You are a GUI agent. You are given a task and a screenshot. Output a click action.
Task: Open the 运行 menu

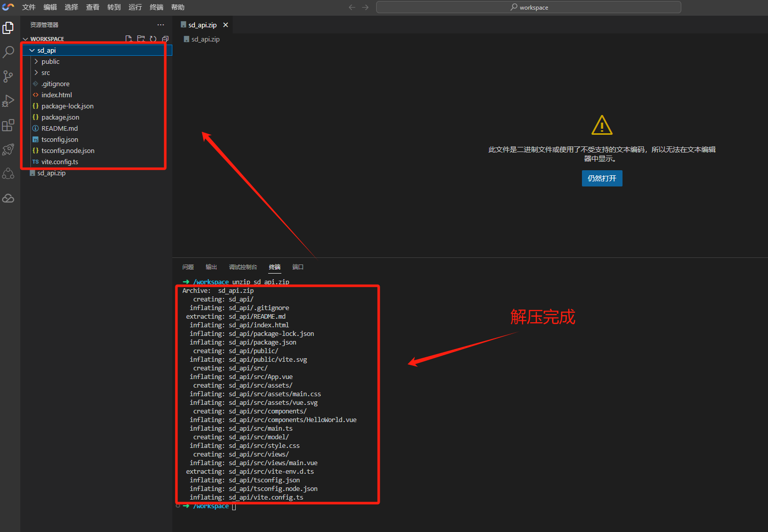[x=135, y=7]
